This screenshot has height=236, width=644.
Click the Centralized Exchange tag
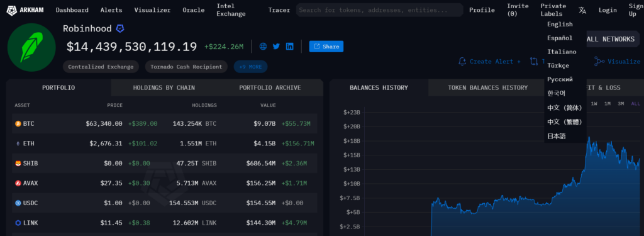101,67
